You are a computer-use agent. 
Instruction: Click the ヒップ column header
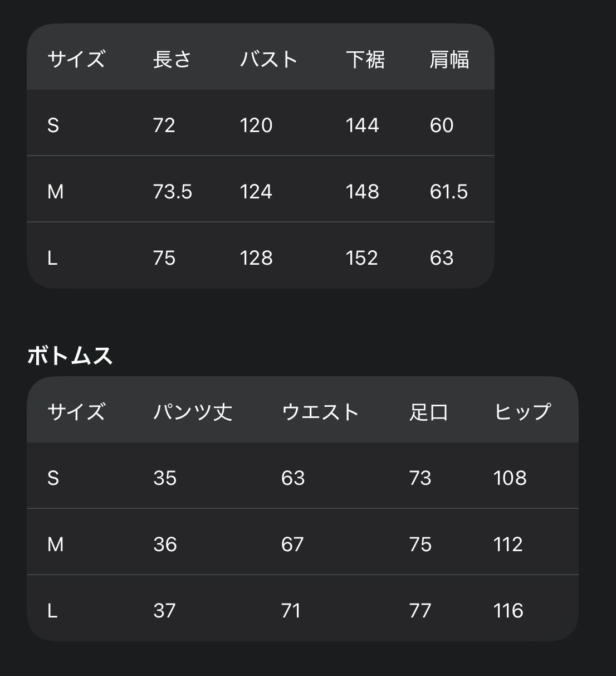(x=522, y=412)
